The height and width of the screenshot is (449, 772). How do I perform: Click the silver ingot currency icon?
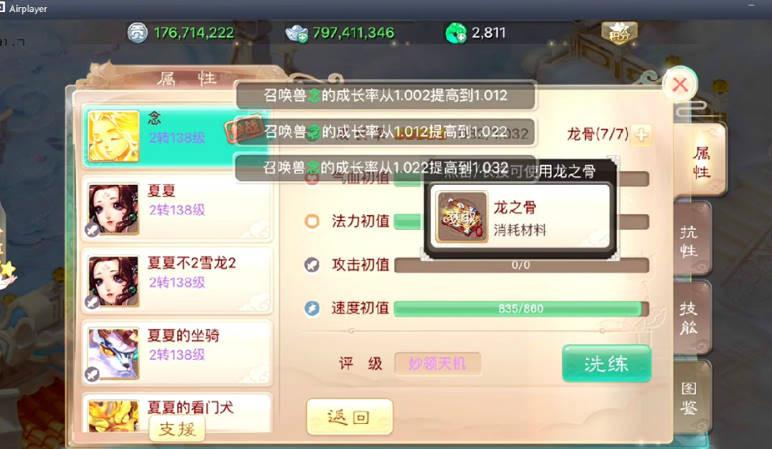[297, 33]
